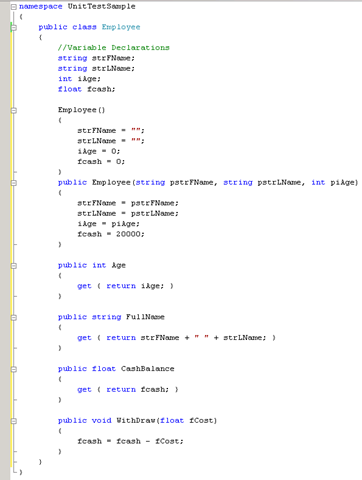Viewport: 362px width, 480px height.
Task: Place cursor at string strFName declaration
Action: (96, 58)
